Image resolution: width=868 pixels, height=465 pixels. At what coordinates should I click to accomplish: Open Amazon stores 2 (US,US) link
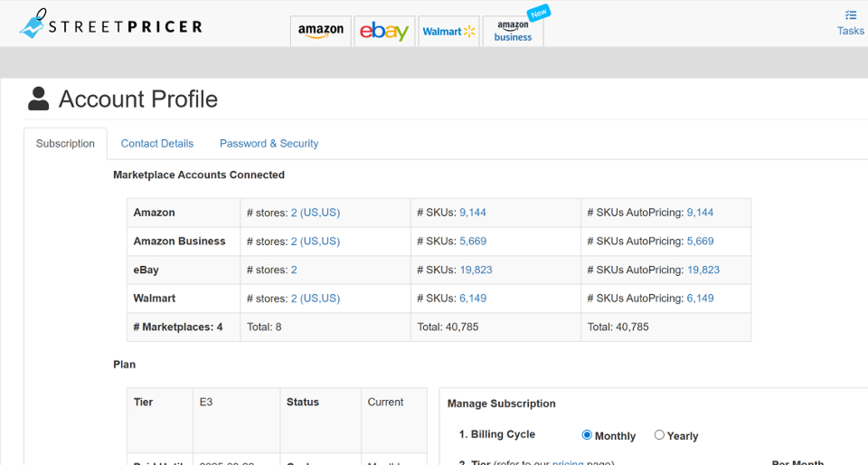pyautogui.click(x=316, y=213)
